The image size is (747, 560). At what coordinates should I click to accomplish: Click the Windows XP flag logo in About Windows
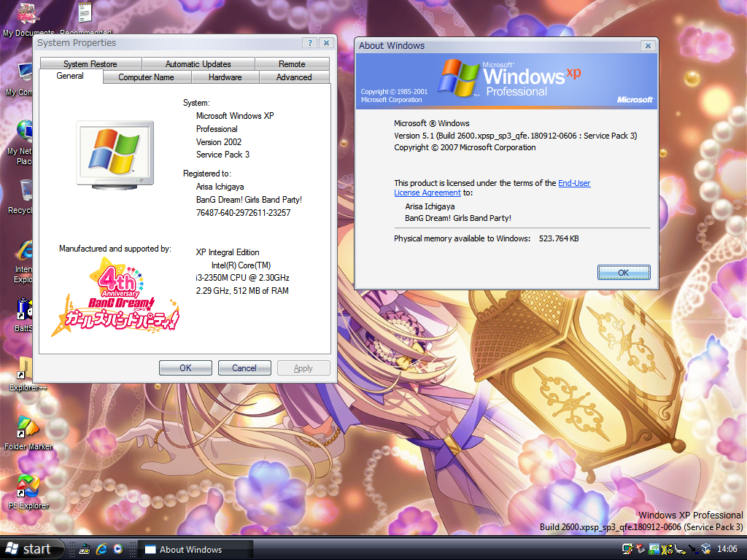coord(458,77)
